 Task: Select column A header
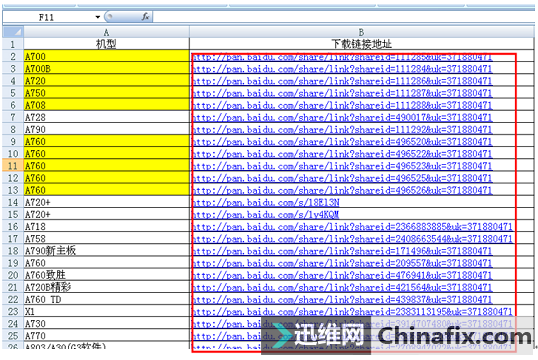(x=106, y=32)
